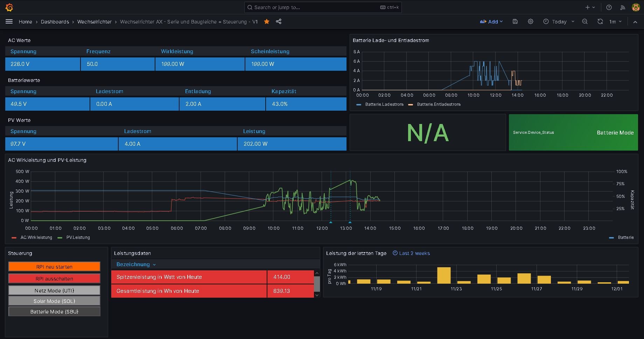The image size is (644, 339).
Task: Open the Add dropdown menu
Action: click(491, 22)
